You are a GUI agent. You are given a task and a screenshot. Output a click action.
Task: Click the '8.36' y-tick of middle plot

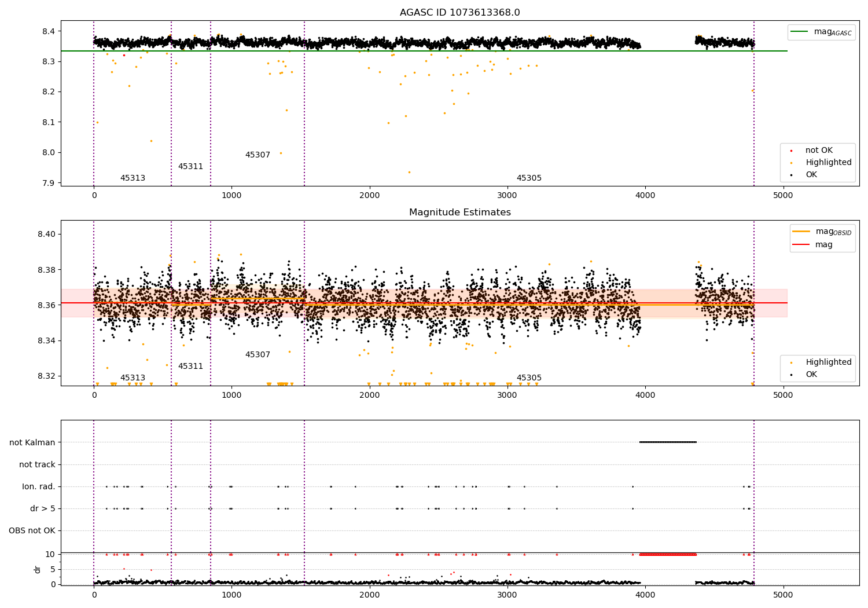pyautogui.click(x=46, y=305)
